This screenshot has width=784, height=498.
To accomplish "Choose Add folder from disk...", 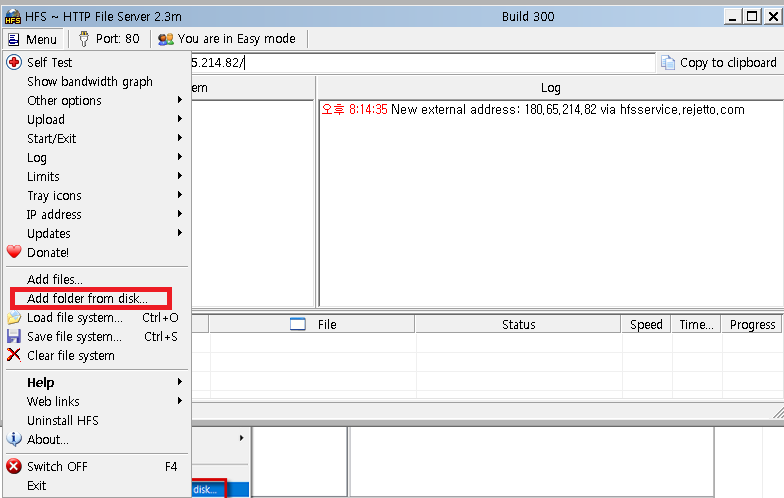I will pyautogui.click(x=91, y=298).
